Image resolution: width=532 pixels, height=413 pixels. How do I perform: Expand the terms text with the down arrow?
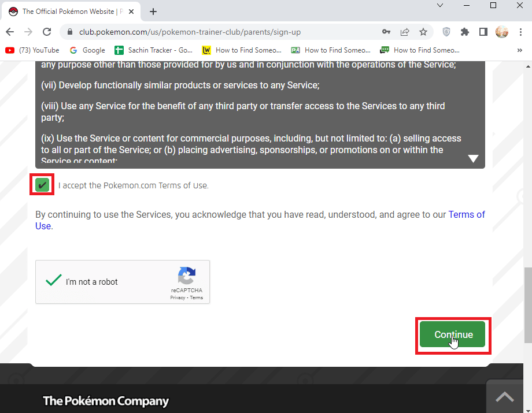point(473,158)
